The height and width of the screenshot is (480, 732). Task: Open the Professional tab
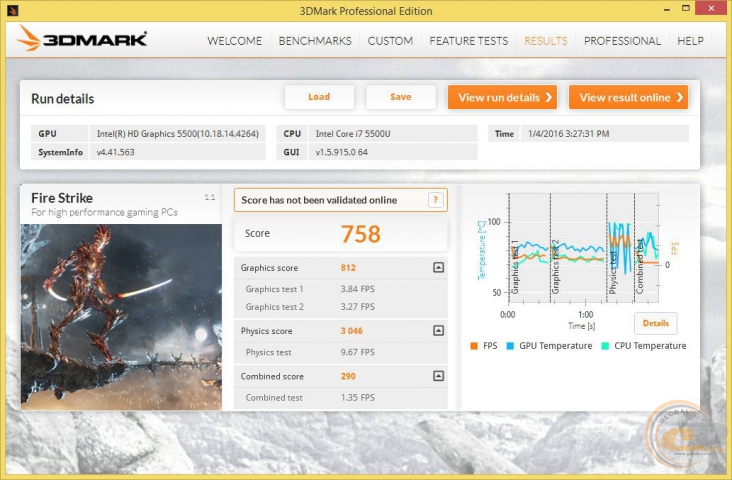pyautogui.click(x=622, y=41)
